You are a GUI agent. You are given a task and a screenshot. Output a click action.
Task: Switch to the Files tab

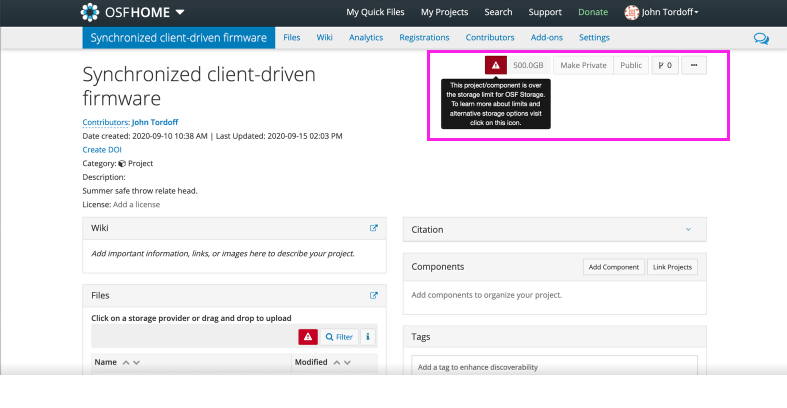pos(292,38)
